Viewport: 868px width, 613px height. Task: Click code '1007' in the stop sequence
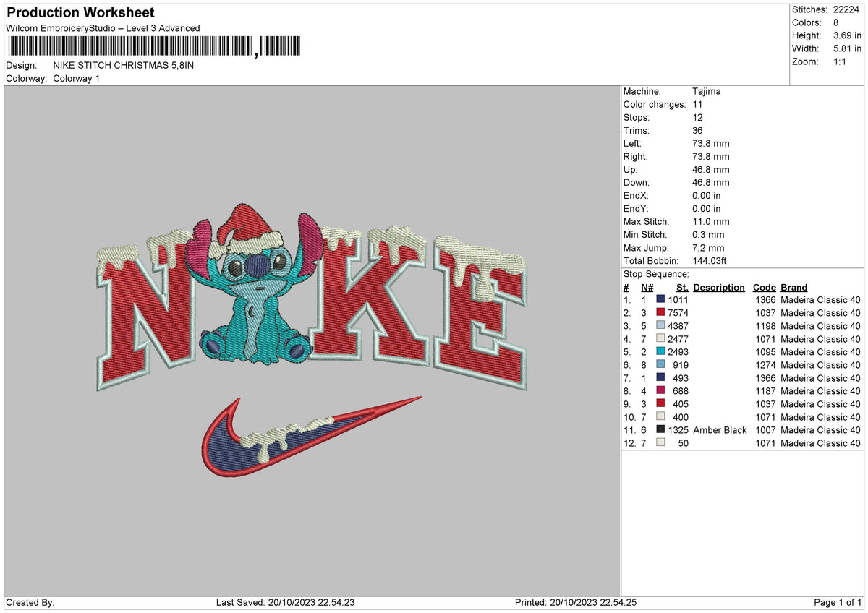click(765, 430)
